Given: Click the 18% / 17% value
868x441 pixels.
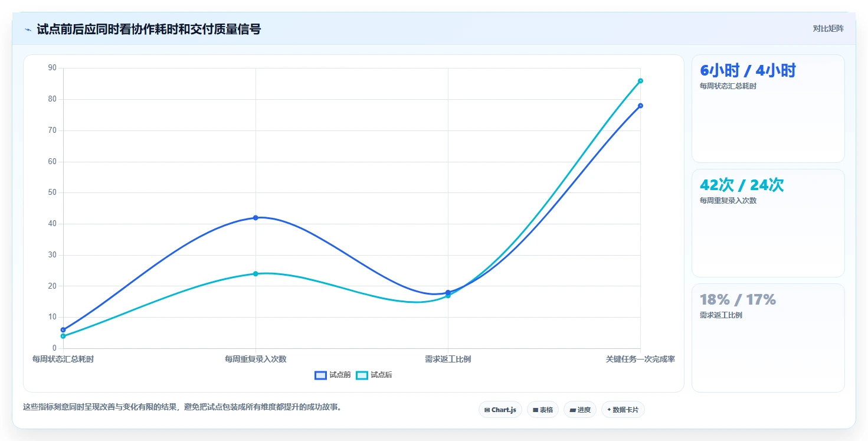Looking at the screenshot, I should 738,300.
